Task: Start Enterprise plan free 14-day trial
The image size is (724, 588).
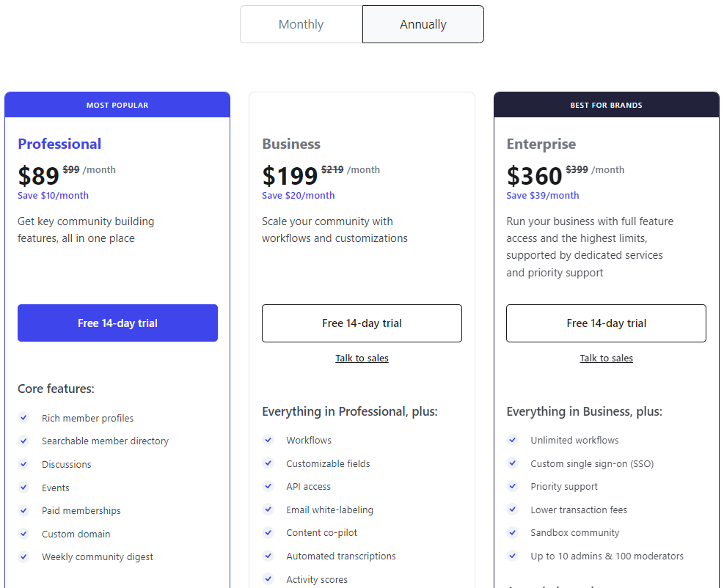Action: click(x=606, y=323)
